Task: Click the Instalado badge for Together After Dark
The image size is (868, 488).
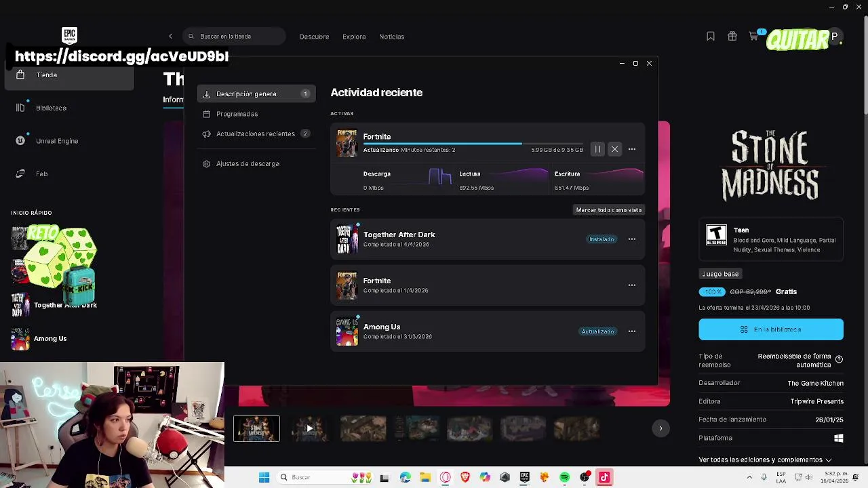Action: tap(601, 239)
